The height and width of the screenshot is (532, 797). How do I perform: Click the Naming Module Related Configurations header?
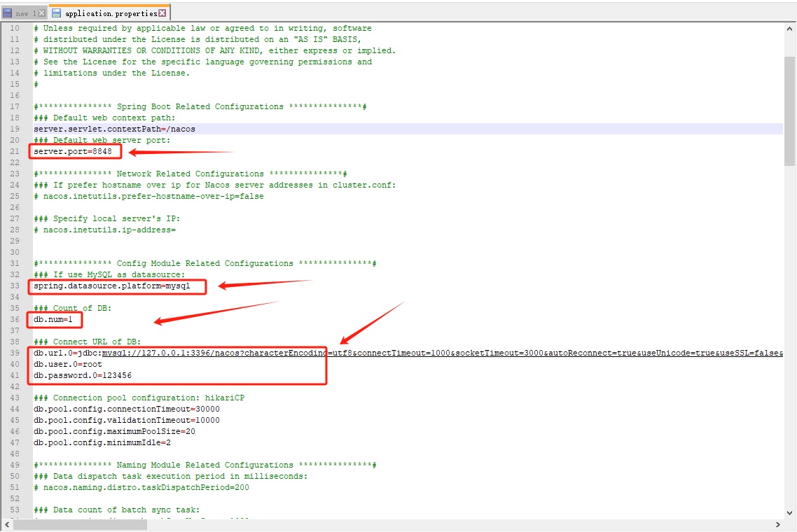click(205, 465)
